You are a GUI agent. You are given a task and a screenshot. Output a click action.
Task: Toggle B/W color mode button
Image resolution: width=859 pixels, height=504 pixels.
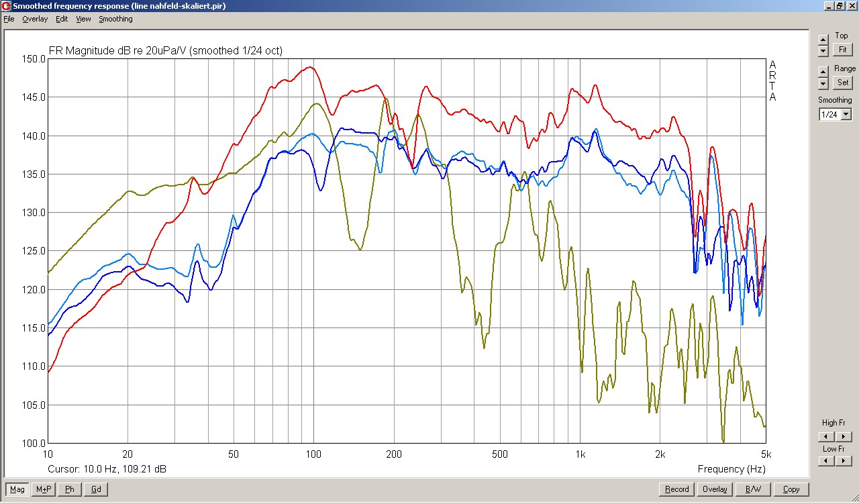tap(753, 489)
